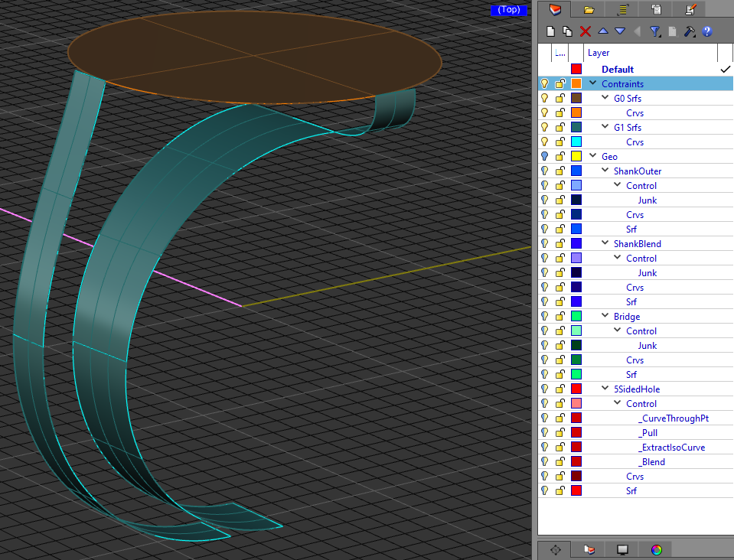Open the yellow folder panel tab
Image resolution: width=734 pixels, height=560 pixels.
(x=589, y=9)
